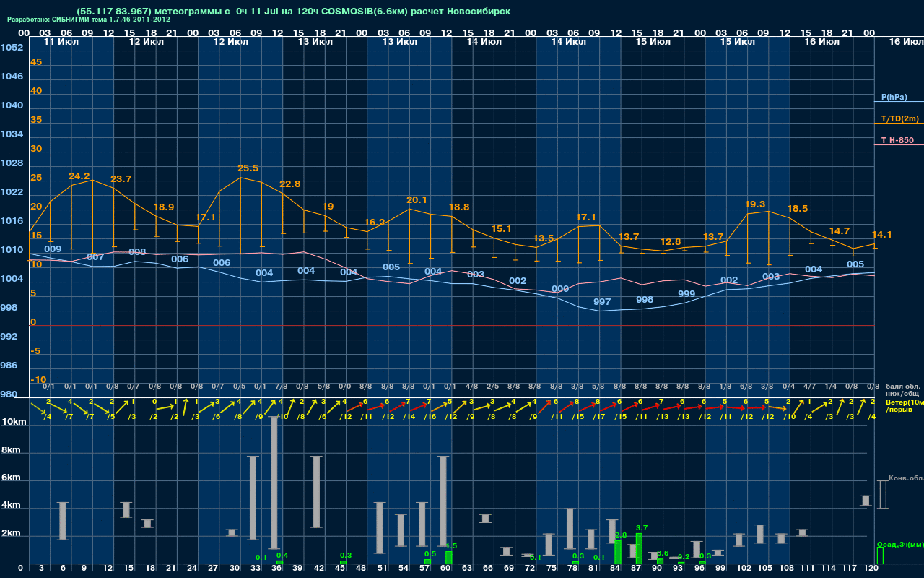Click the 20.1 temperature label

pos(417,200)
